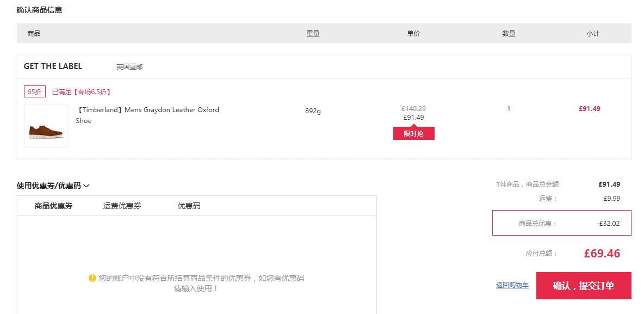
Task: Click the struck-through £140.29 original price
Action: click(x=413, y=108)
